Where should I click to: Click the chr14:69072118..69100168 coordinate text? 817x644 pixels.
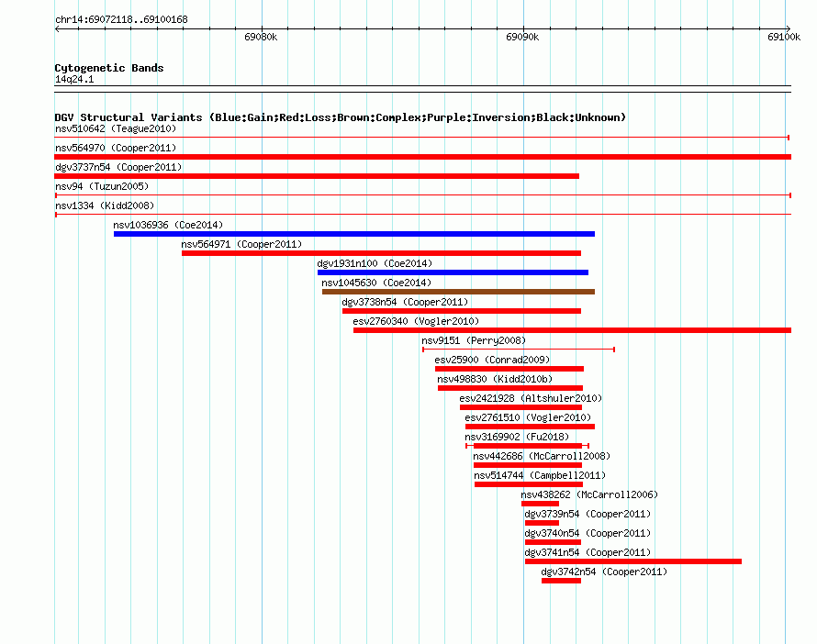pos(121,20)
